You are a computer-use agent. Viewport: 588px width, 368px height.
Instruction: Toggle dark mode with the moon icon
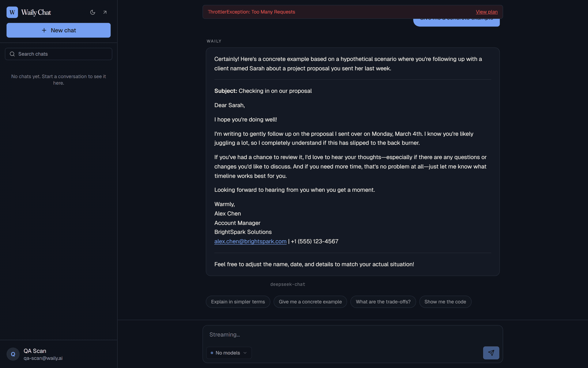(x=93, y=12)
